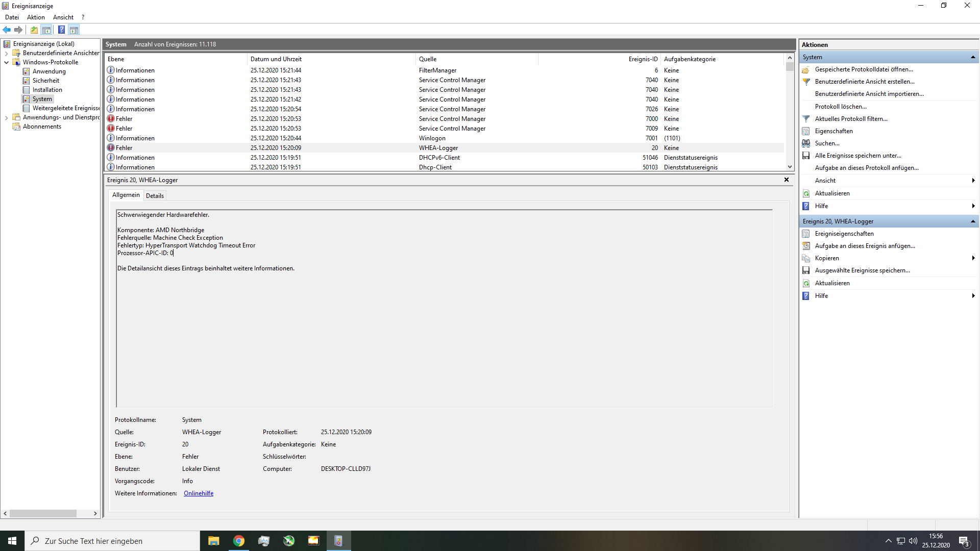Expand the Kopieren submenu arrow
The image size is (980, 551).
click(x=973, y=258)
